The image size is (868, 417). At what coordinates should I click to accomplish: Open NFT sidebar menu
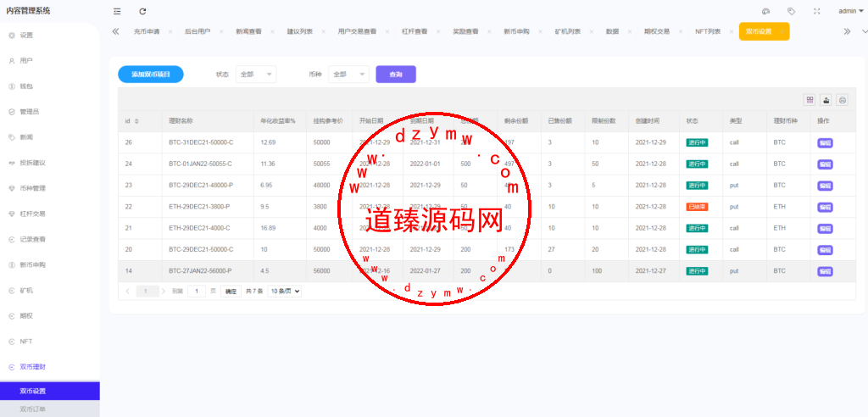pos(50,341)
